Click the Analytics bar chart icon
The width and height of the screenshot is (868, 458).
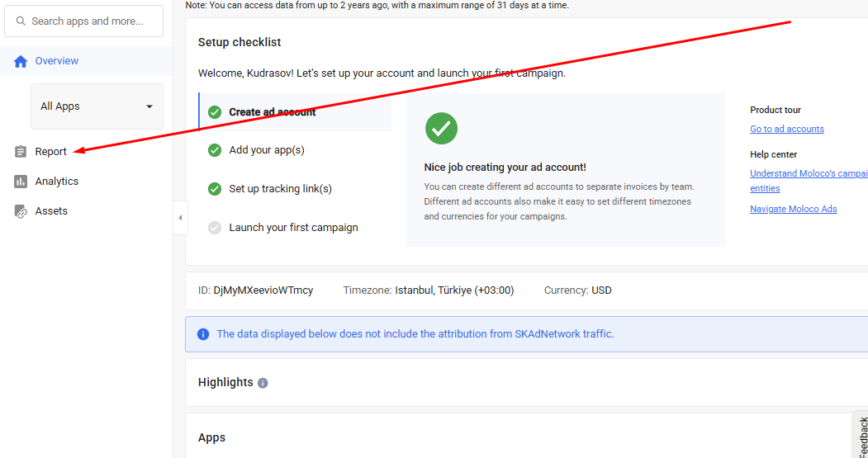tap(21, 182)
